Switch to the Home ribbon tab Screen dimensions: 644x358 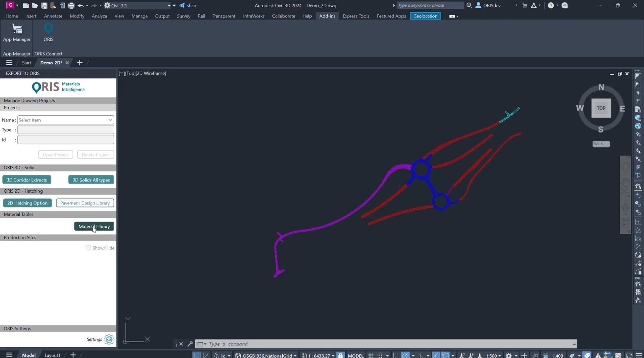(12, 16)
